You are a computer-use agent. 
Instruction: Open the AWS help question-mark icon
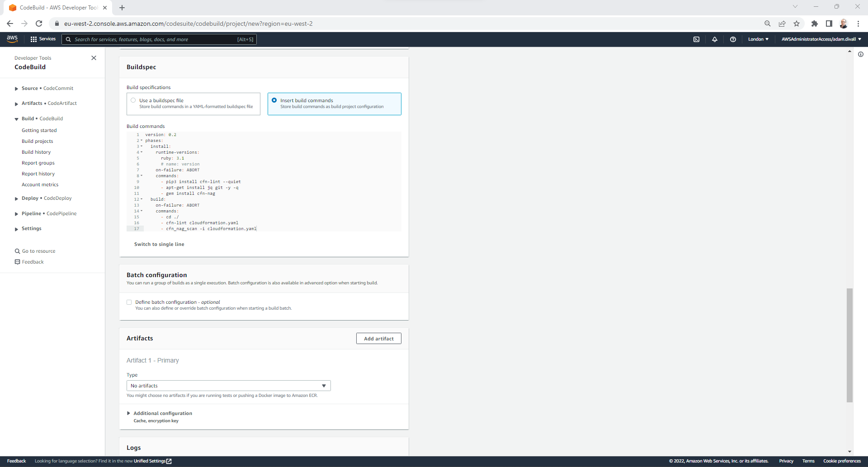pyautogui.click(x=733, y=39)
